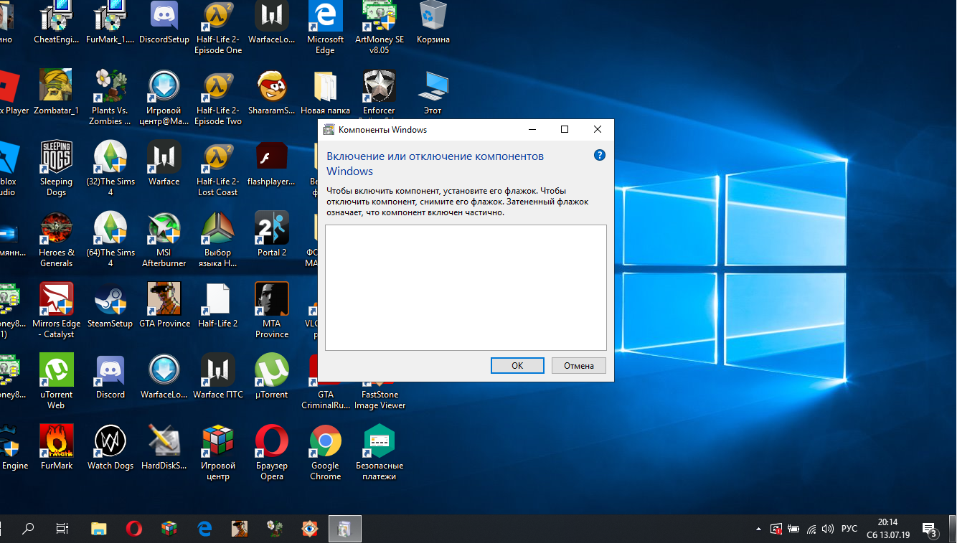Viewport: 980px width, 551px height.
Task: Select the MTA Province desktop shortcut
Action: coord(272,311)
